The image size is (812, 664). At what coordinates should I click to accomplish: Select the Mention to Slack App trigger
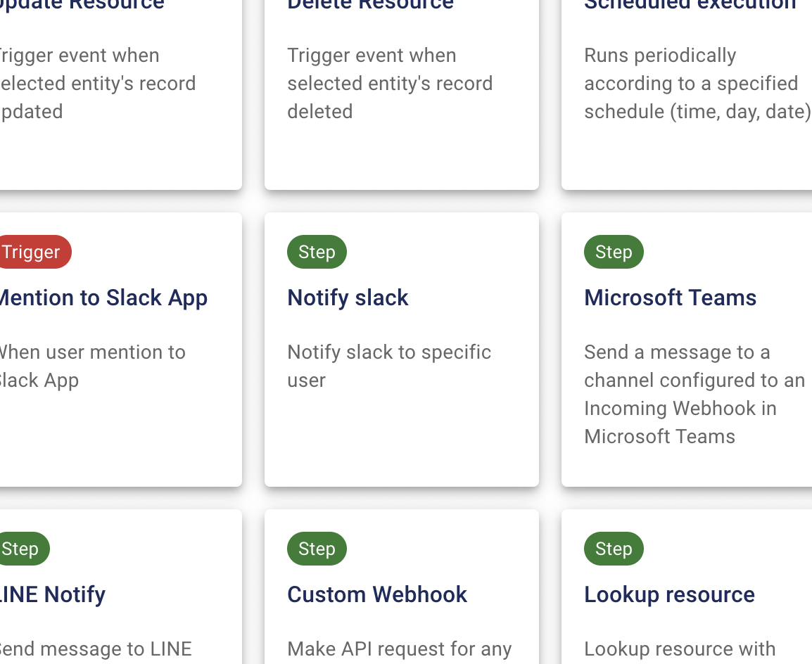[x=120, y=350]
